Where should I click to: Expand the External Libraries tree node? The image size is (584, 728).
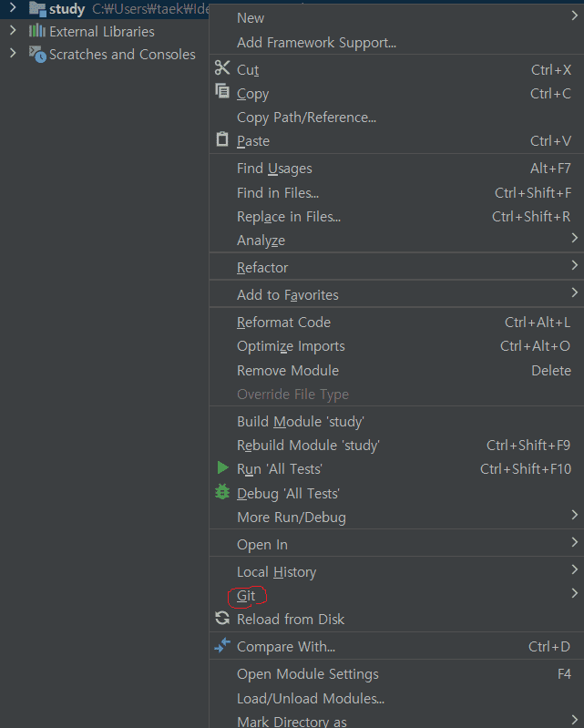pyautogui.click(x=12, y=31)
